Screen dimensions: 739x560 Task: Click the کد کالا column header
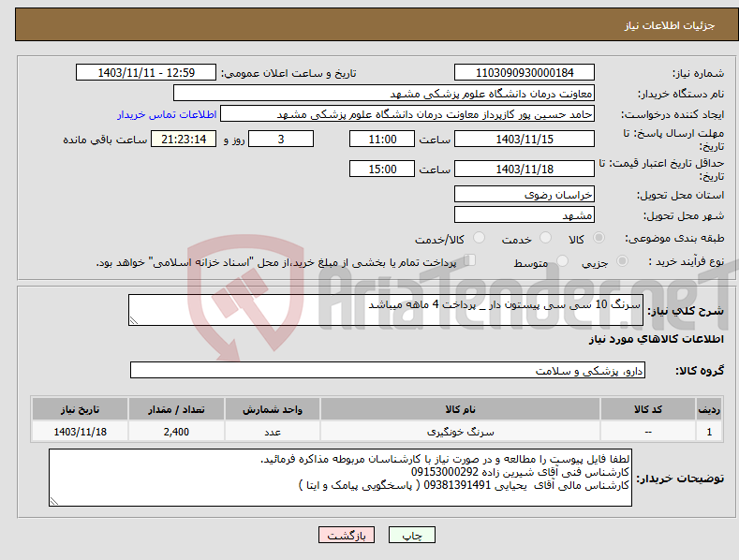tap(648, 409)
